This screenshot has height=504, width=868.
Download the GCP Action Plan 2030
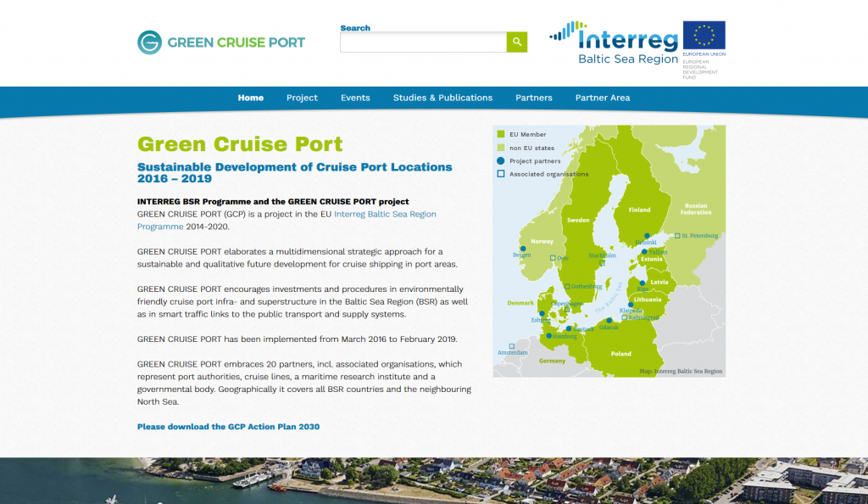click(x=228, y=427)
